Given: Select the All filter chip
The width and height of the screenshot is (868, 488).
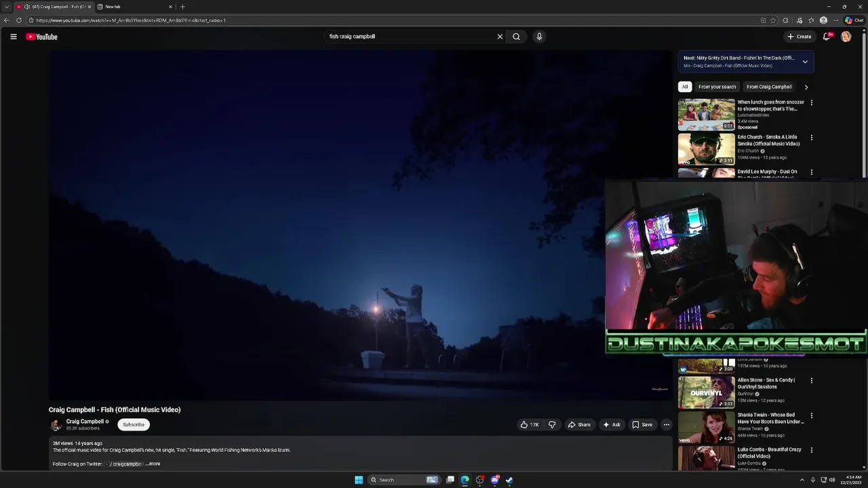Looking at the screenshot, I should 685,87.
